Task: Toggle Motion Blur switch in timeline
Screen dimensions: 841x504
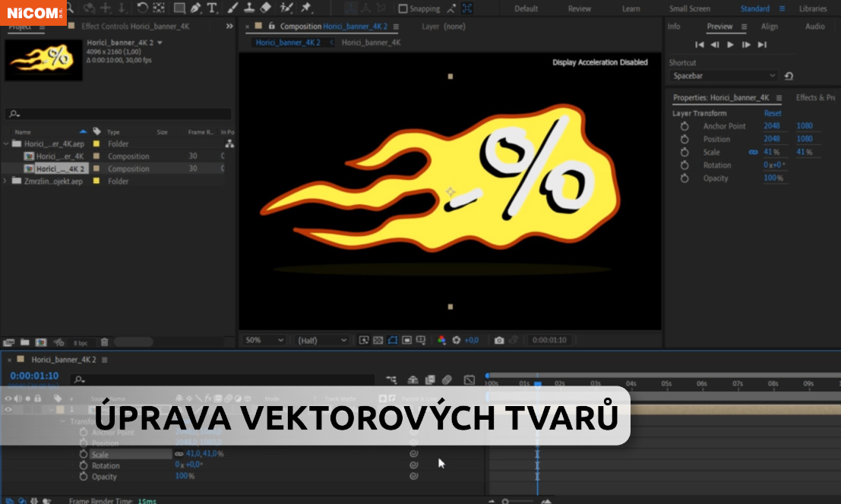Action: pos(447,380)
